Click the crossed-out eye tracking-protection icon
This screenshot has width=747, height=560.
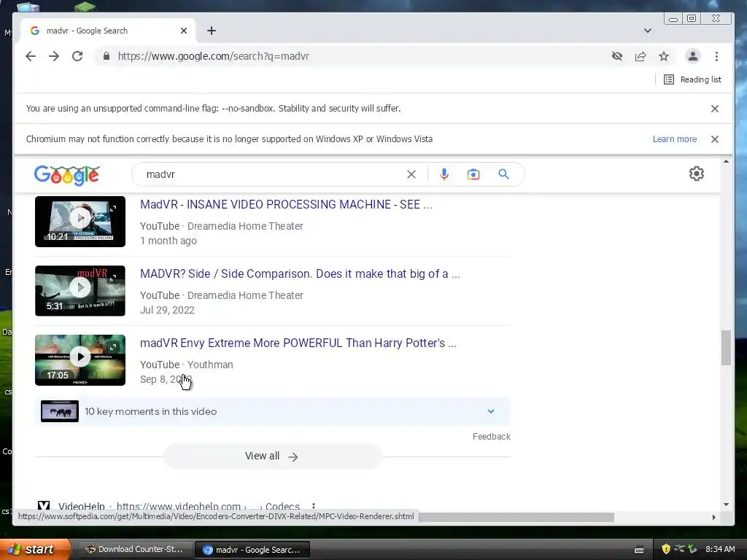click(x=617, y=56)
